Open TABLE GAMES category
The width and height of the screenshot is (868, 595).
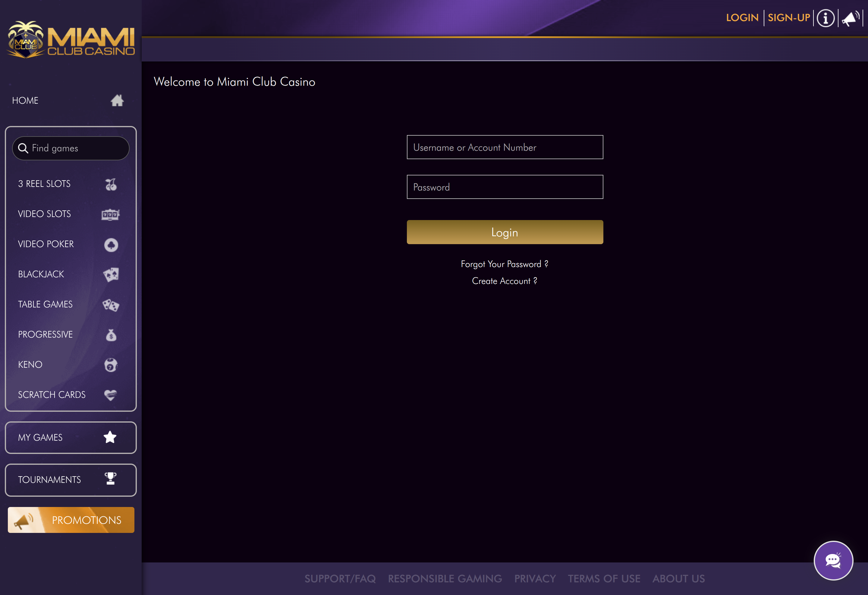click(x=45, y=304)
